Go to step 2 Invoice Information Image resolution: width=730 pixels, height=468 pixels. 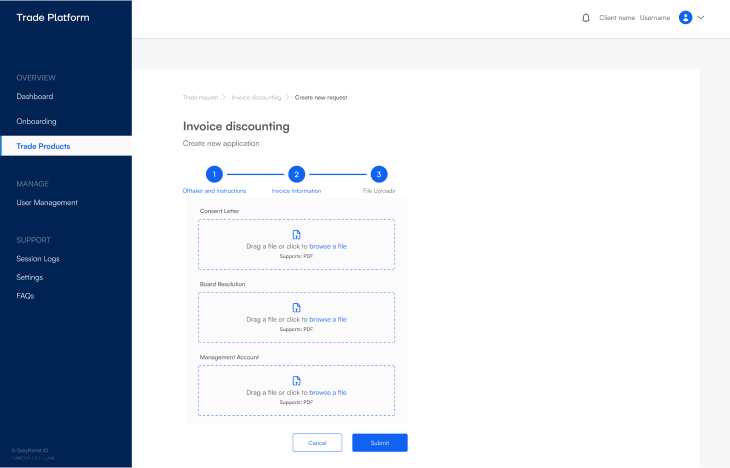[x=296, y=173]
